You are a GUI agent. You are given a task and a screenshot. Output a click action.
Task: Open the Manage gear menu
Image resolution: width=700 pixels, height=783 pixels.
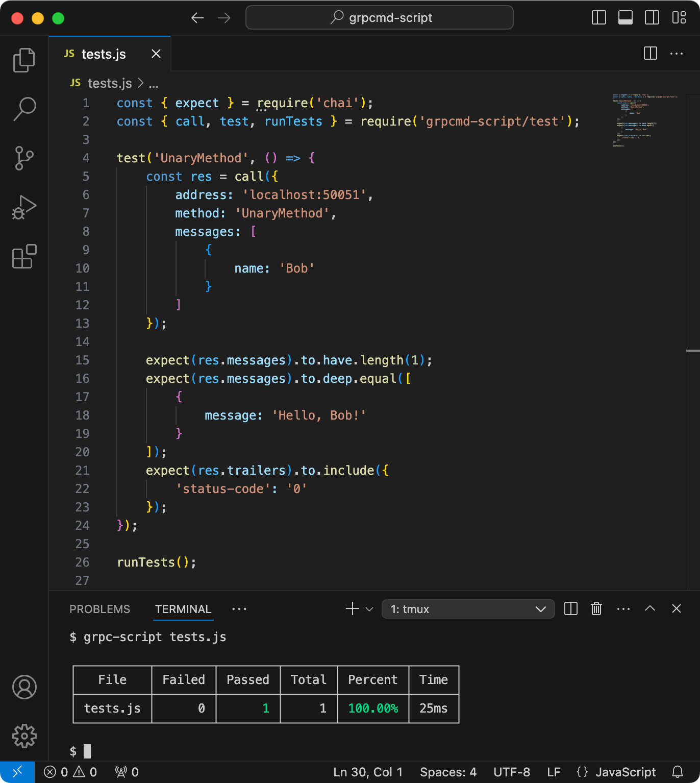(24, 736)
